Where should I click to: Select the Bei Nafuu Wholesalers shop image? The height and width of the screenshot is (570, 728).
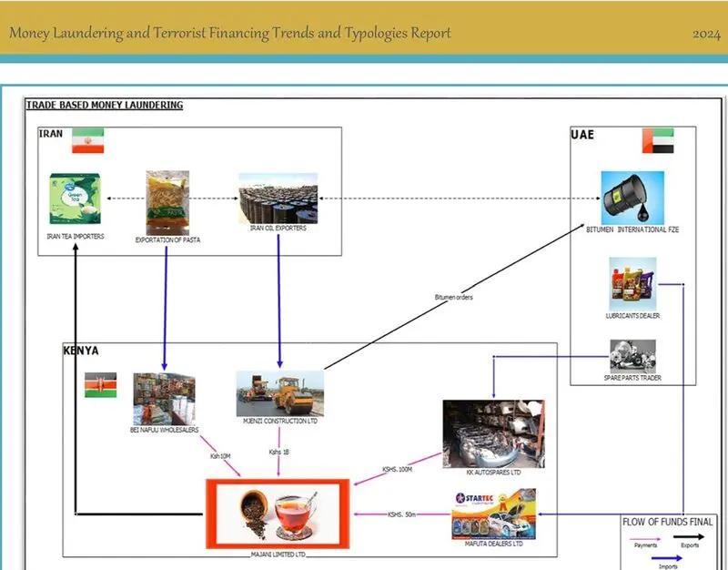165,399
